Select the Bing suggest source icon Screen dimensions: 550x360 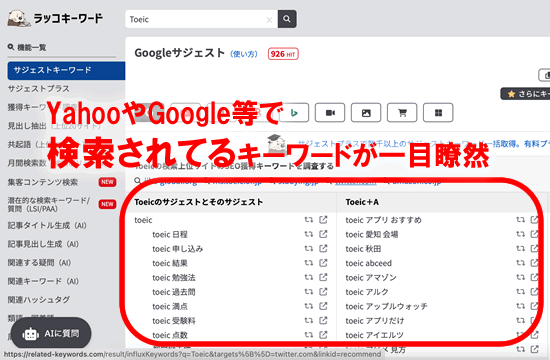pos(294,113)
